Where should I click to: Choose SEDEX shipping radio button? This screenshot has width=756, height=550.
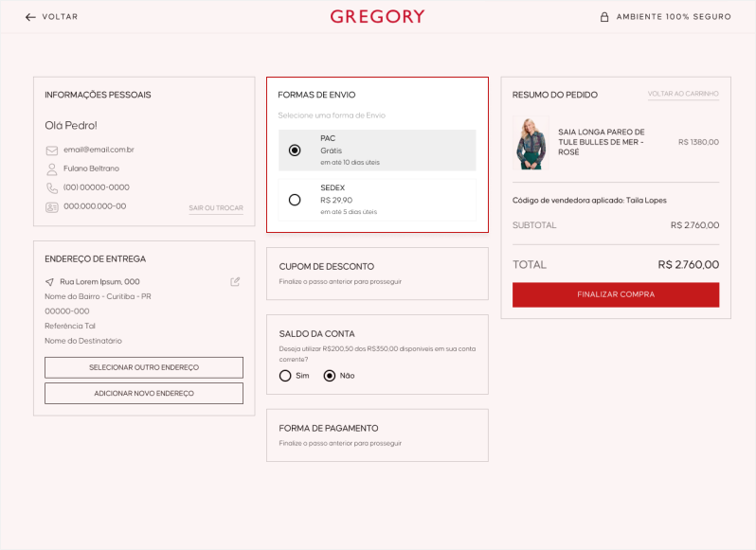(x=295, y=200)
